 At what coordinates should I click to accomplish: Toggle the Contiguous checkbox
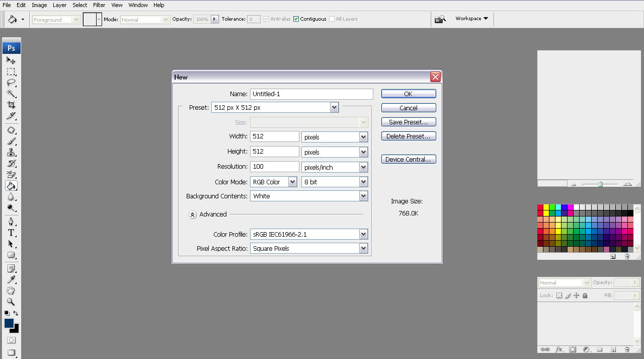296,19
